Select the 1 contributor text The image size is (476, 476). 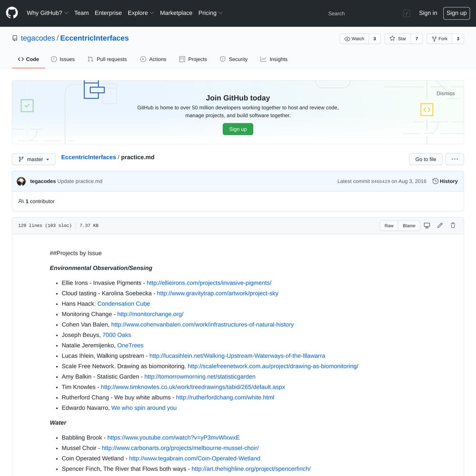[x=40, y=201]
